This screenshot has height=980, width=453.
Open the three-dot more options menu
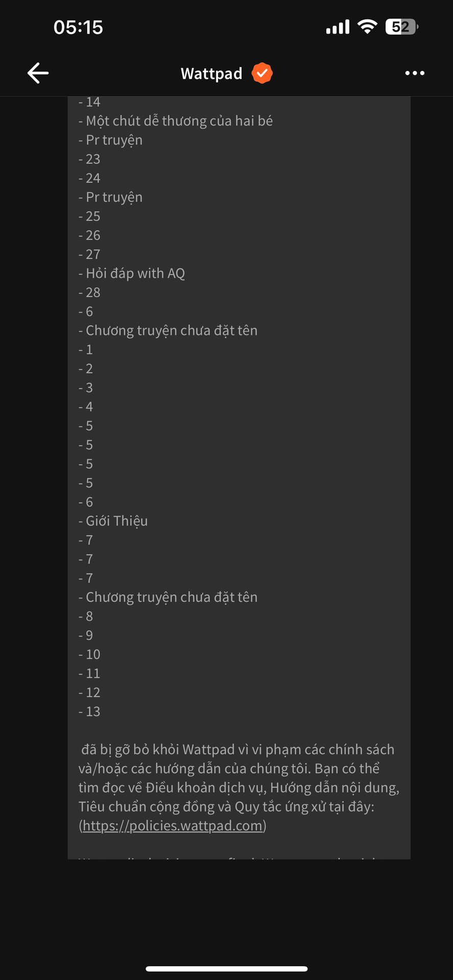click(x=415, y=73)
